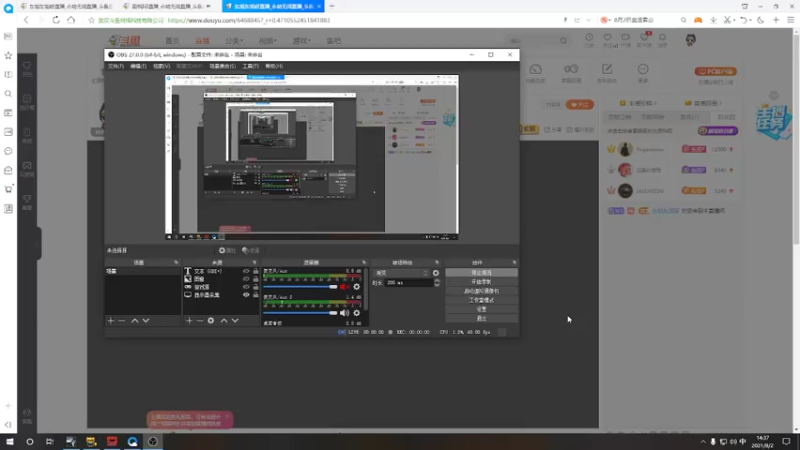Toggle visibility of the Text (GDI+) source
The image size is (800, 450).
pos(246,271)
